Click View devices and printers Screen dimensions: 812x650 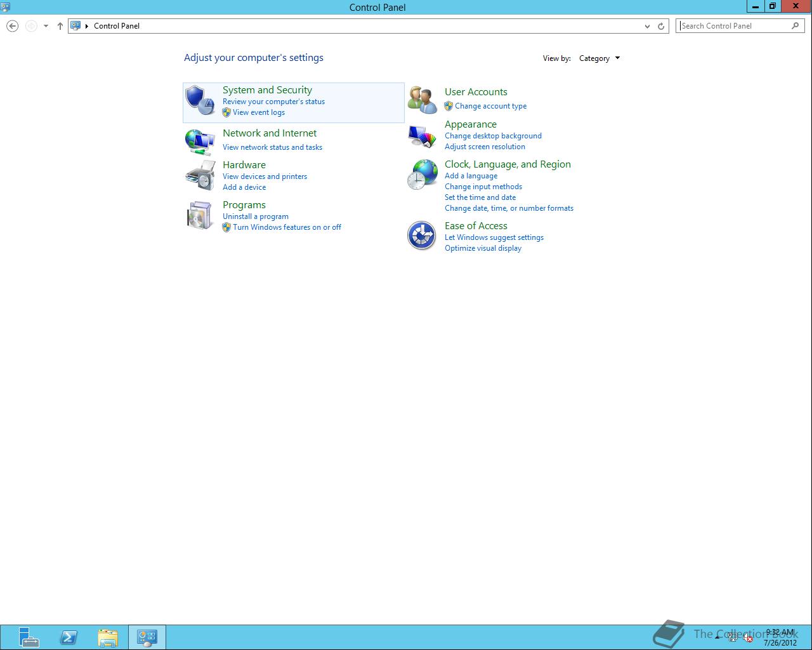(265, 176)
